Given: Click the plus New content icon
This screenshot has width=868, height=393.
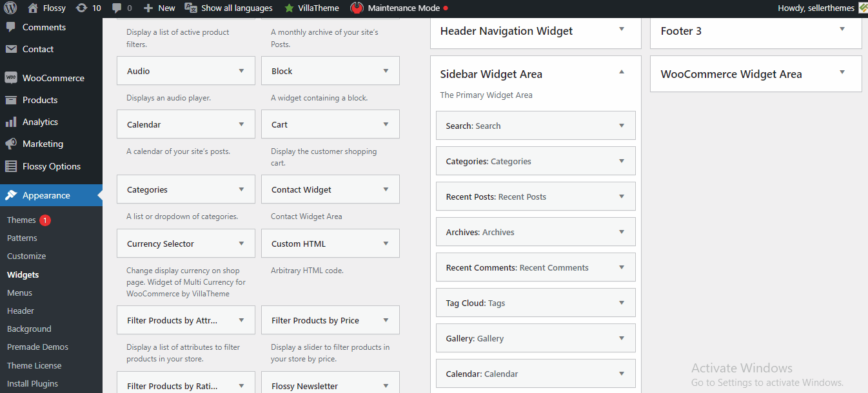Looking at the screenshot, I should [x=148, y=8].
